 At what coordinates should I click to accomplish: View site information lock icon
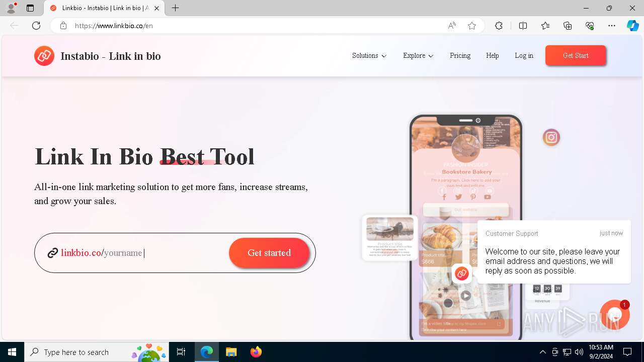point(63,26)
